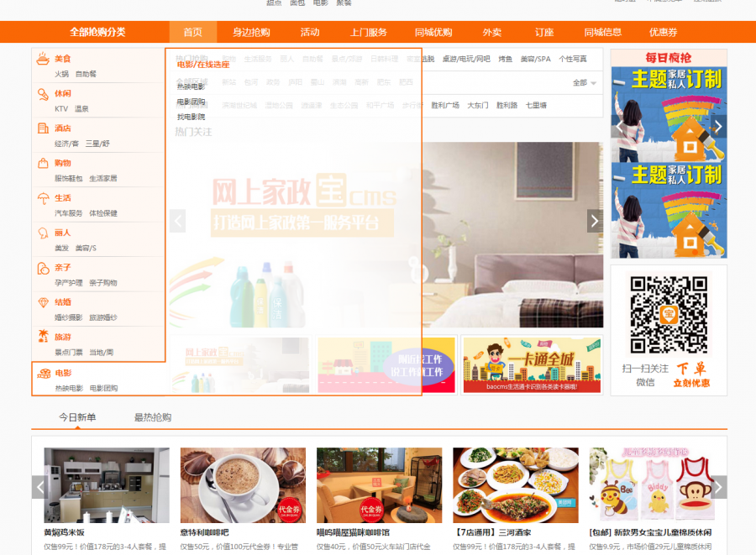Open the 黄焖鸡米饭 deal photo

click(x=107, y=485)
